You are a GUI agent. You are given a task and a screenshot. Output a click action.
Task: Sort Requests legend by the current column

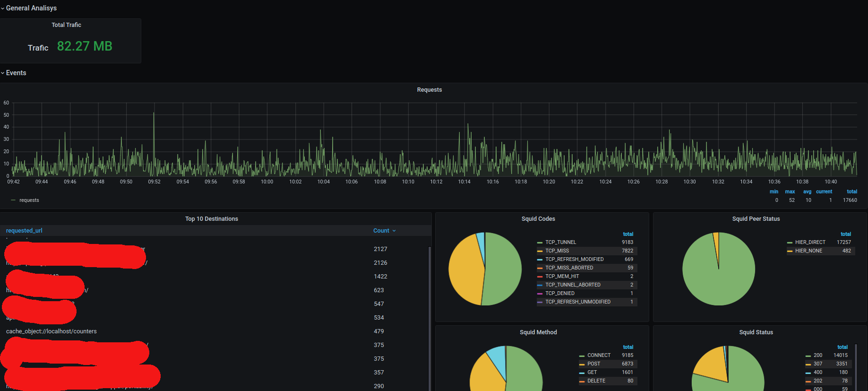click(824, 192)
